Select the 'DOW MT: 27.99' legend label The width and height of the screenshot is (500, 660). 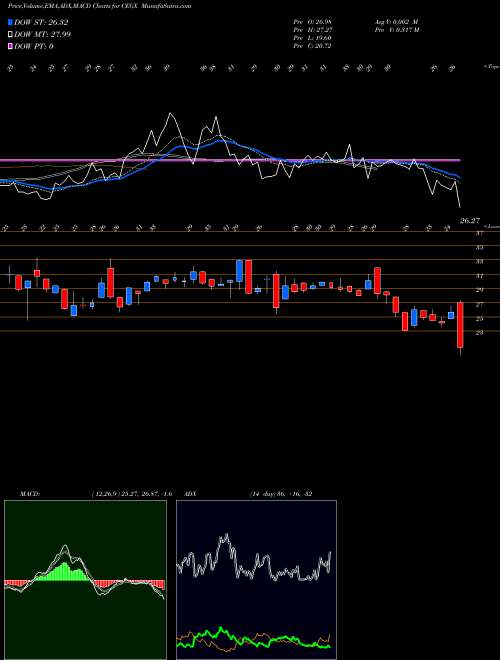click(43, 35)
